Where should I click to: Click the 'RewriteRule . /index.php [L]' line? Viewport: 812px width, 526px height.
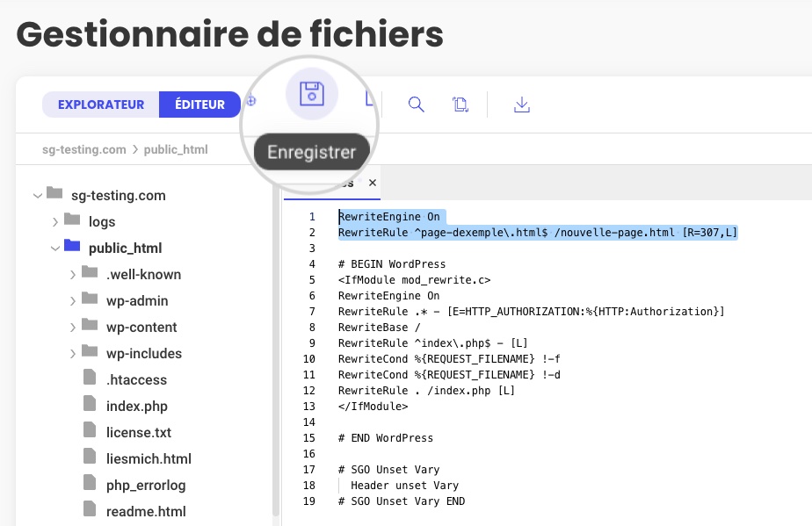426,391
